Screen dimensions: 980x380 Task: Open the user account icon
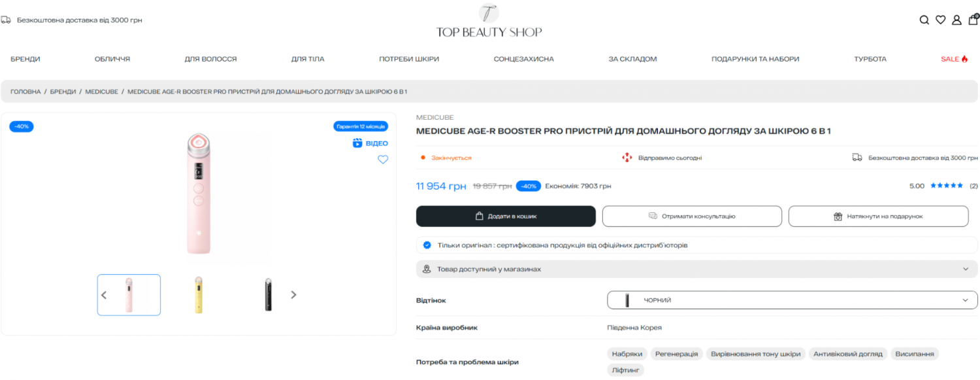956,20
